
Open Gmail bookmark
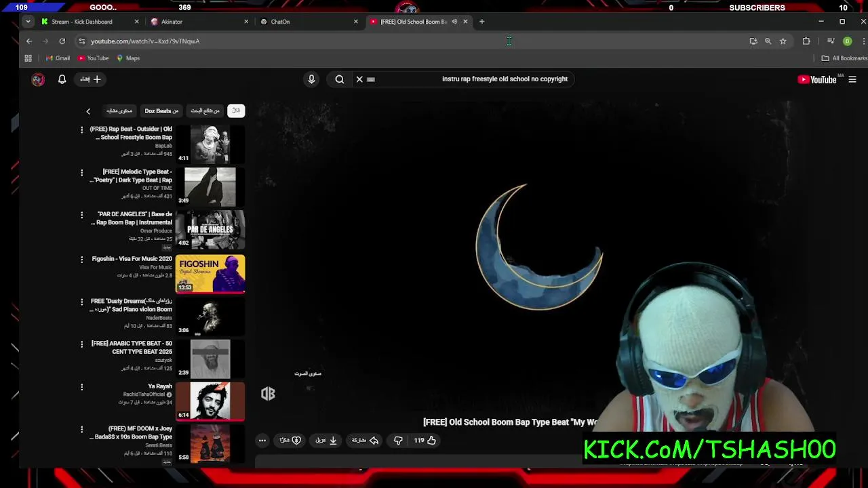point(58,58)
